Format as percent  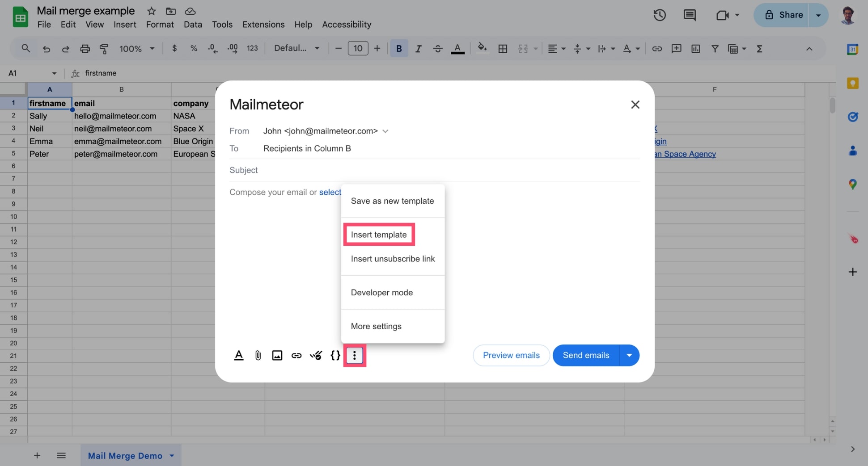click(194, 48)
